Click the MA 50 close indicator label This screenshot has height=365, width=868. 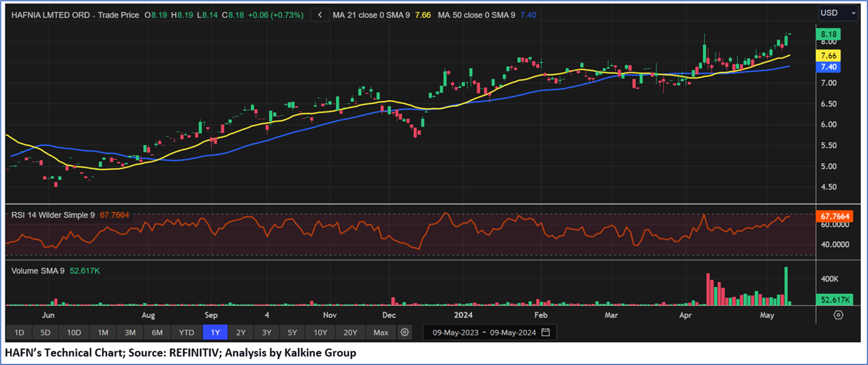click(476, 15)
